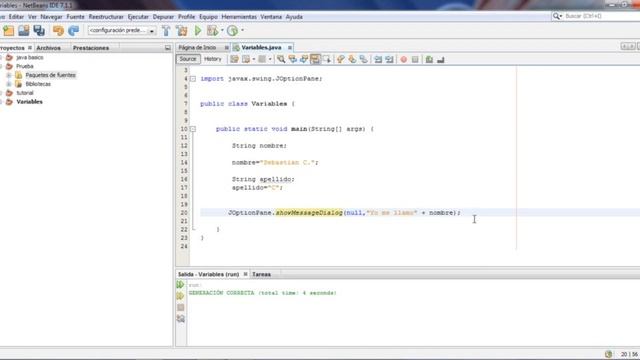Viewport: 640px width, 360px height.
Task: Minimize the Proyectos panel group
Action: click(x=168, y=48)
